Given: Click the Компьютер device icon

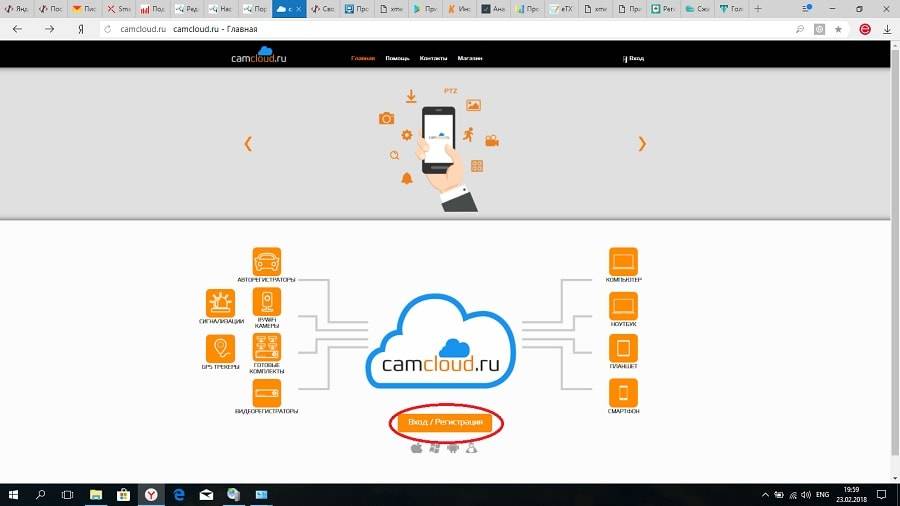Looking at the screenshot, I should [623, 261].
